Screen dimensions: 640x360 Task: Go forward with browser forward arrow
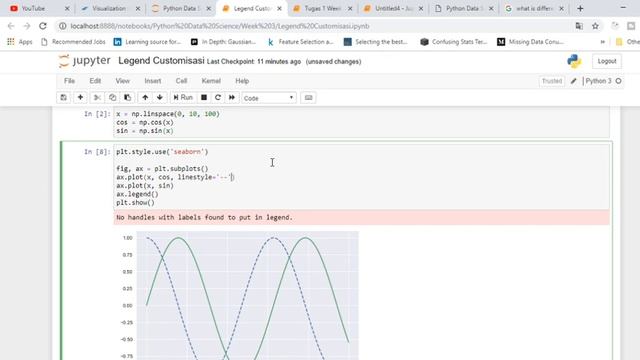27,26
